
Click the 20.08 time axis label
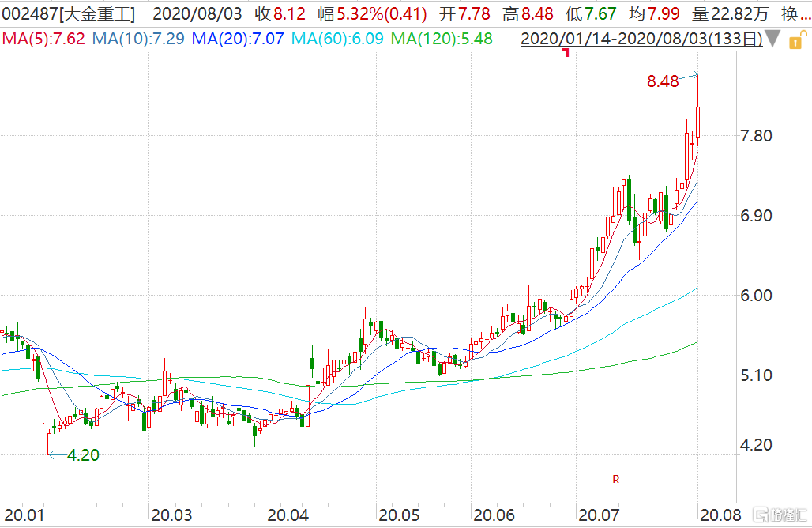(x=721, y=515)
